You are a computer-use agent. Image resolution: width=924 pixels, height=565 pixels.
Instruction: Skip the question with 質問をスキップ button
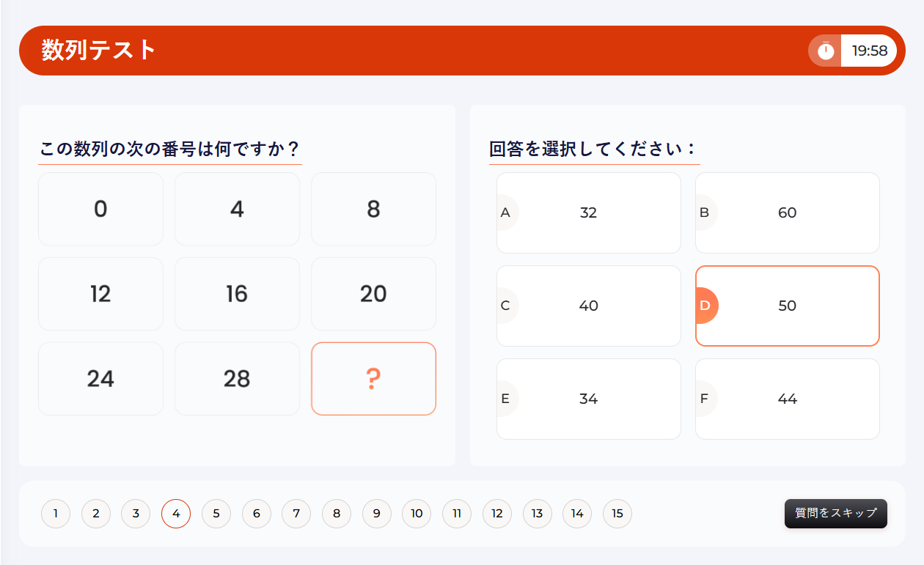pos(835,514)
